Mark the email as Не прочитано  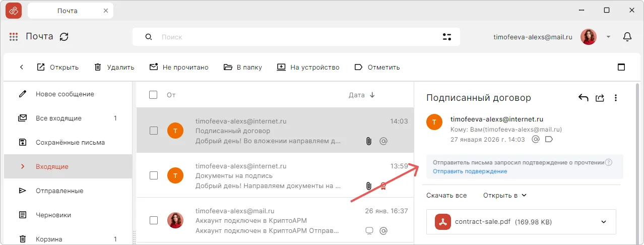(179, 67)
